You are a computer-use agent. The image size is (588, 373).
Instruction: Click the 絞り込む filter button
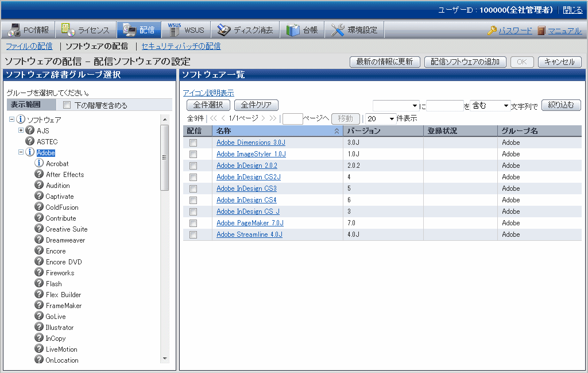pos(561,105)
